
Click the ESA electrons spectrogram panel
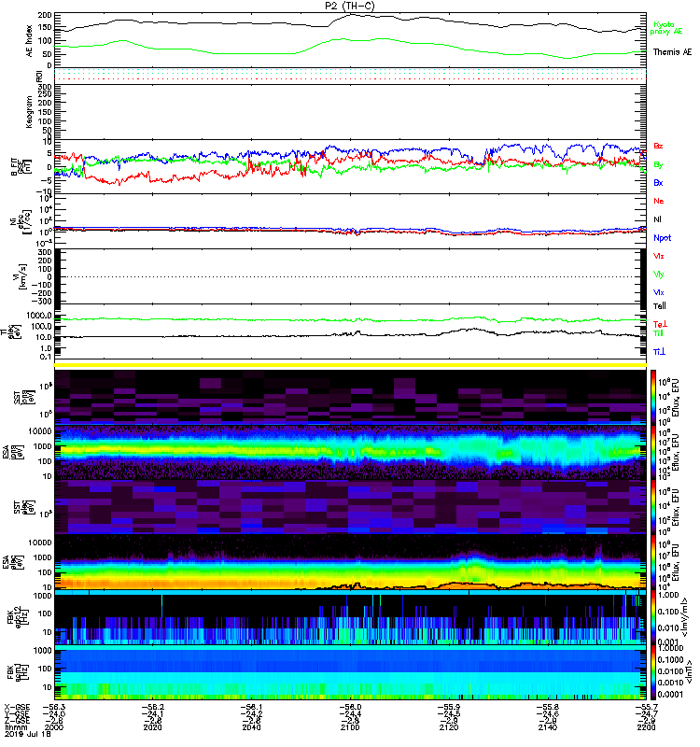pos(351,563)
